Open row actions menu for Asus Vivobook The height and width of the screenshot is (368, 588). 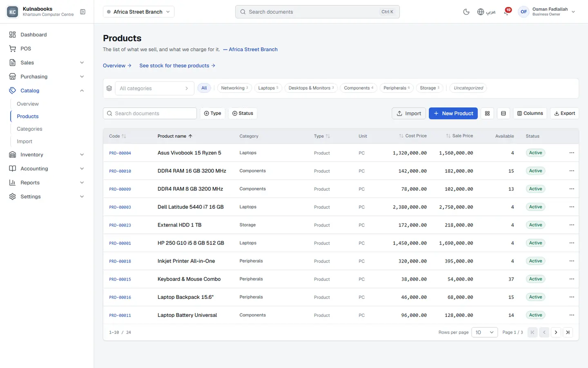coord(572,153)
